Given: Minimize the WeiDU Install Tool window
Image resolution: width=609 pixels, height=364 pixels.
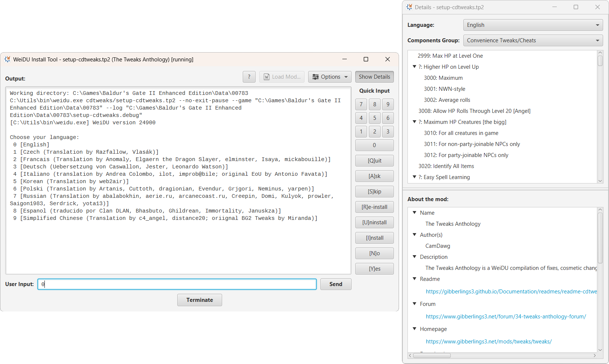Looking at the screenshot, I should coord(345,59).
